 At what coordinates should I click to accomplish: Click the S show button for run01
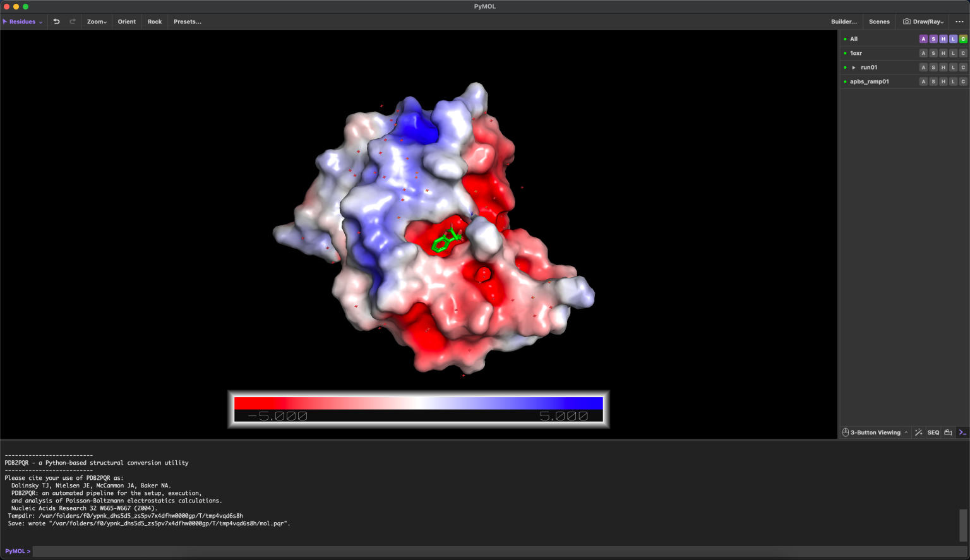tap(933, 68)
